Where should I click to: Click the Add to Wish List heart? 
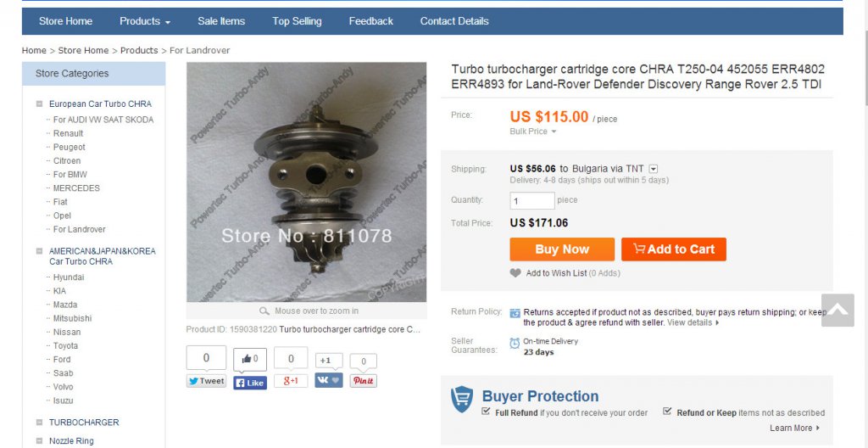tap(515, 273)
